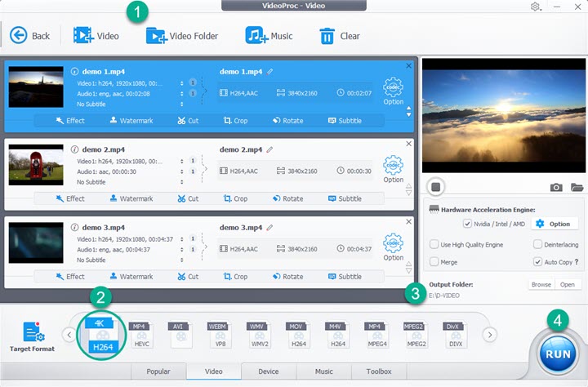Rename output demo 2.mp4 with pencil icon
Screen dimensions: 588x387
(269, 149)
